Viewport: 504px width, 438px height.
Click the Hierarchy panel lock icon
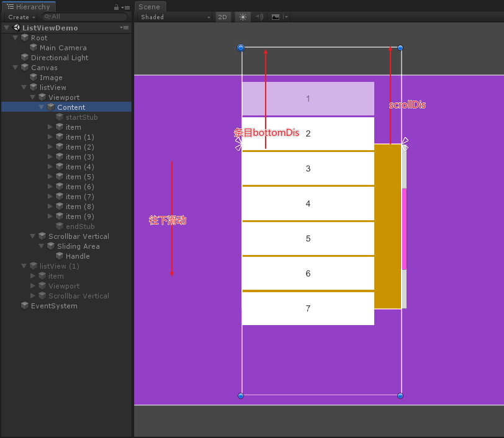pyautogui.click(x=116, y=7)
